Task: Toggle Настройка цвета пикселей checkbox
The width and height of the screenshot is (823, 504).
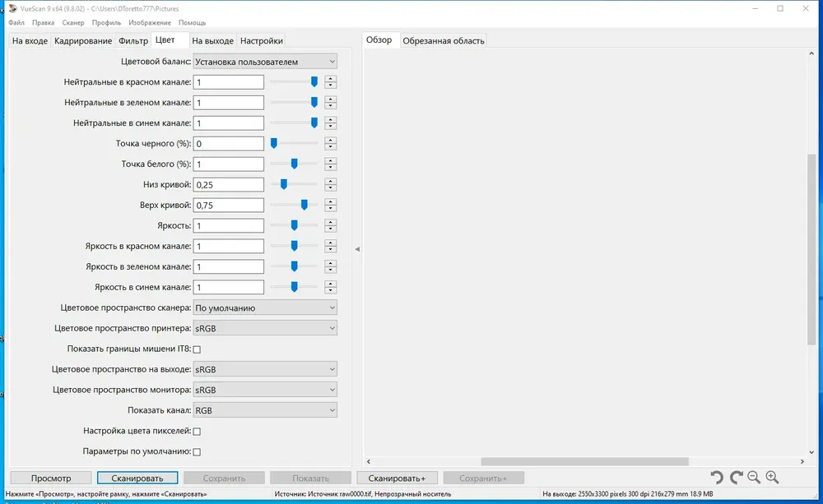Action: 197,431
